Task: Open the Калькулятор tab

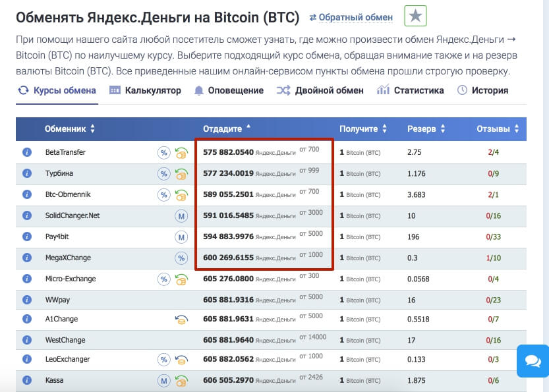Action: pos(145,90)
